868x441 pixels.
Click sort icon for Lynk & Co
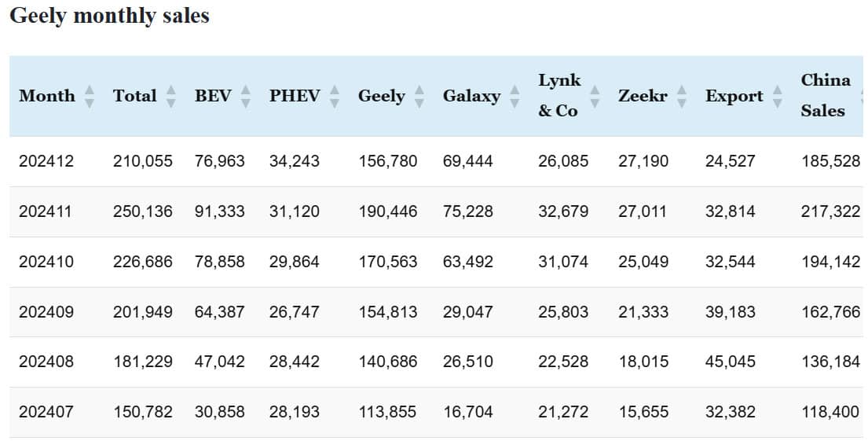pos(595,97)
